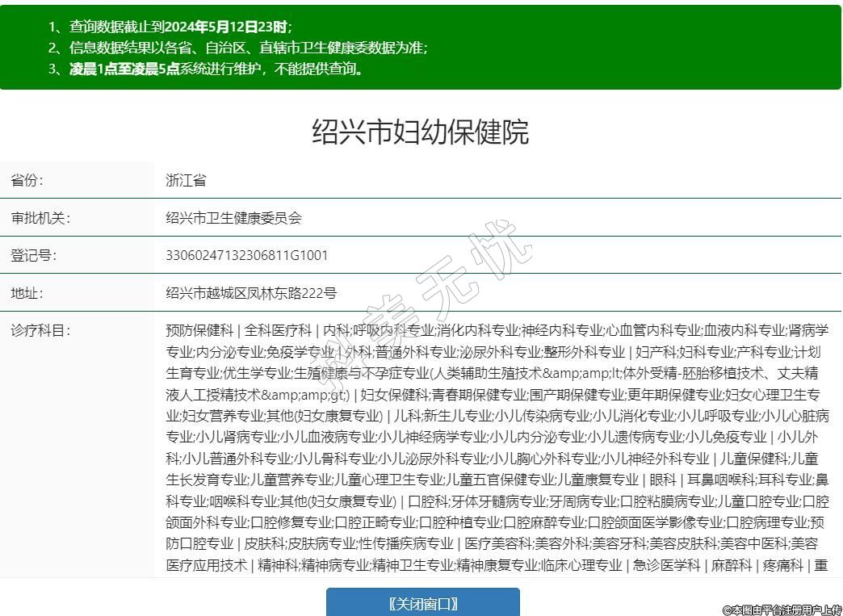The height and width of the screenshot is (616, 843).
Task: Select the value 绍兴市卫生健康委员会
Action: [233, 218]
